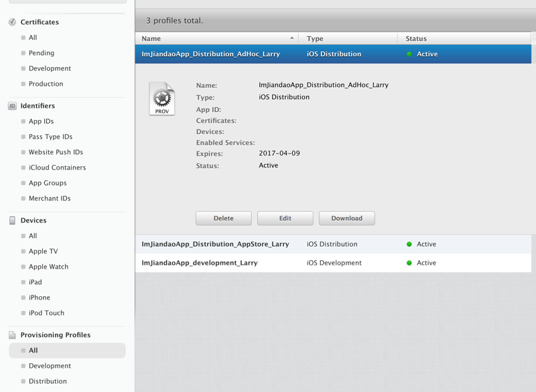Expand the ImJiandaoApp_Distribution_AppStore_Larry profile row
Screen dimensions: 536x392
click(215, 245)
